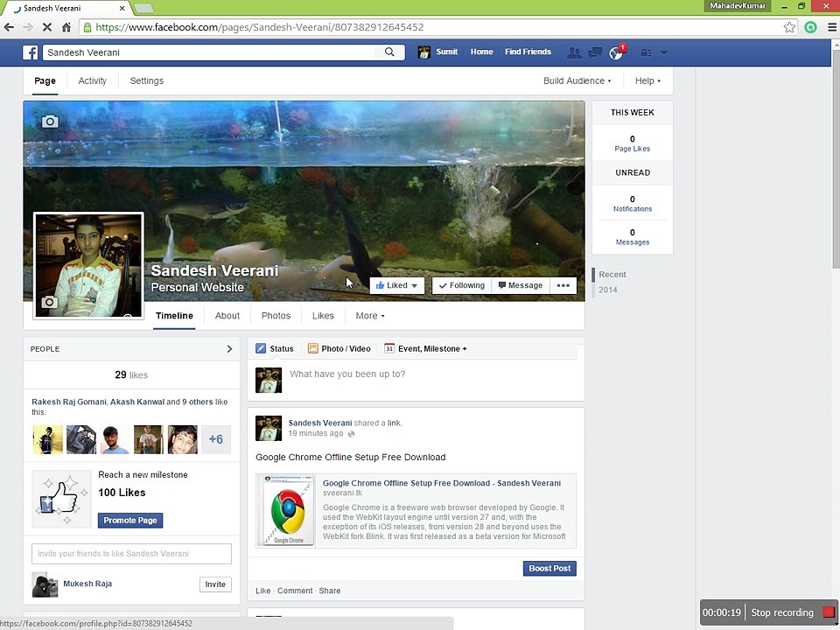This screenshot has height=630, width=840.
Task: Open the messages icon in top bar
Action: [x=595, y=52]
